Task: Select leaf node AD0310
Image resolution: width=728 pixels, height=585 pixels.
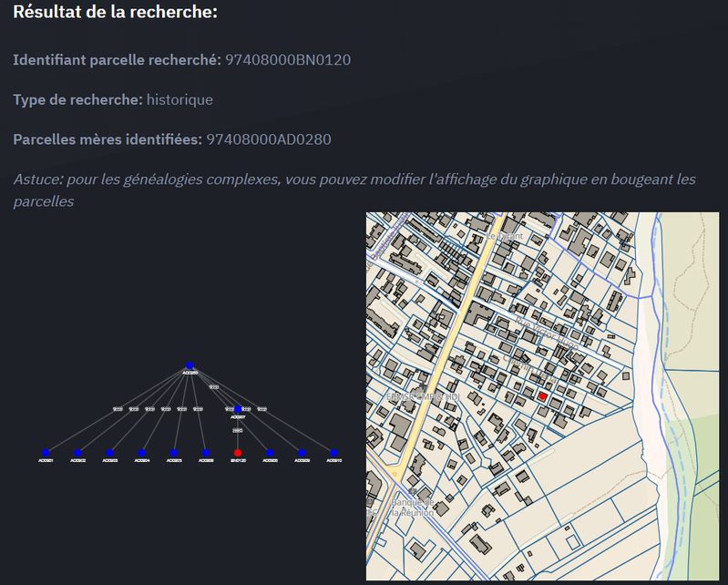Action: 333,453
